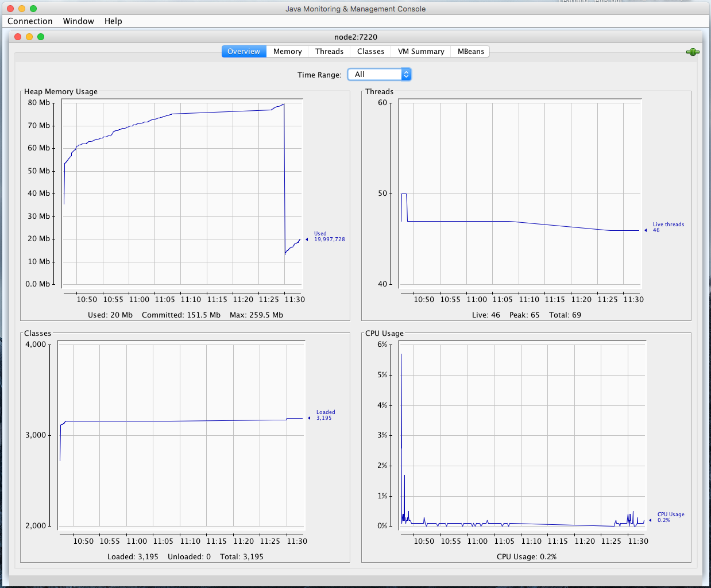Open the MBeans tab
Screen dimensions: 711x588
(x=471, y=52)
